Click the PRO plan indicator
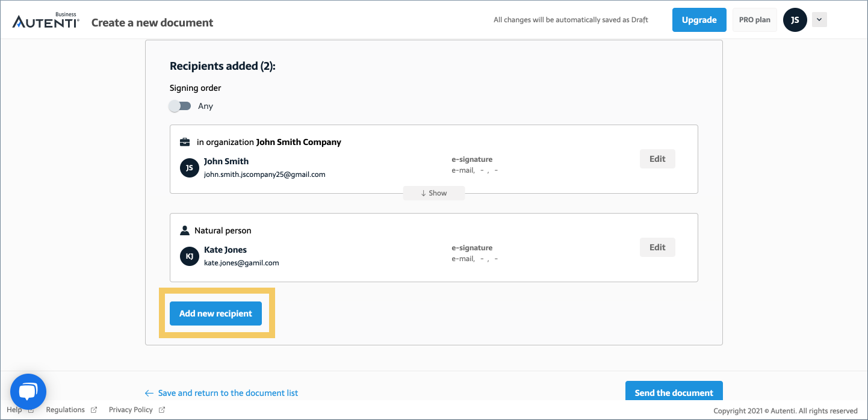The height and width of the screenshot is (420, 868). tap(754, 19)
